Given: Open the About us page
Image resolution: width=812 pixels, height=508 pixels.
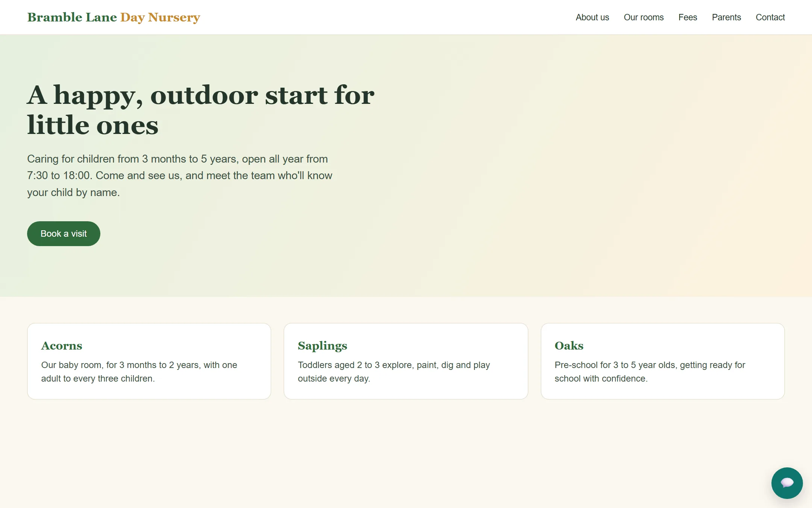Looking at the screenshot, I should click(x=592, y=17).
